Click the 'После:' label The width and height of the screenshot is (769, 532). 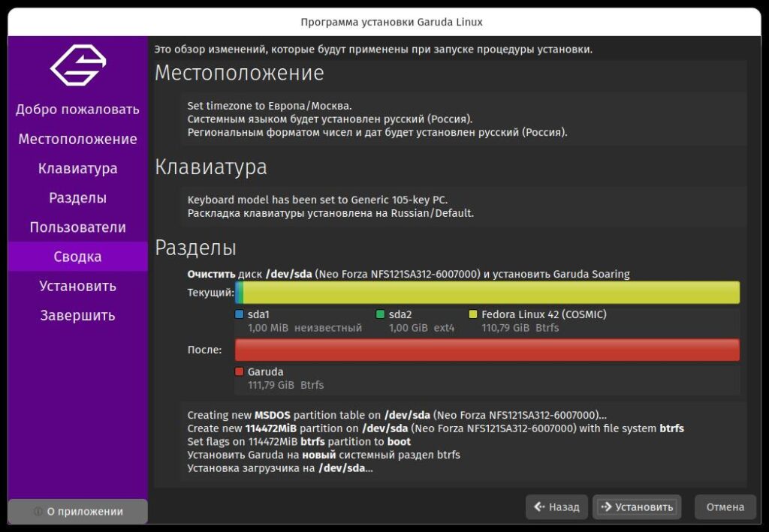click(x=204, y=350)
